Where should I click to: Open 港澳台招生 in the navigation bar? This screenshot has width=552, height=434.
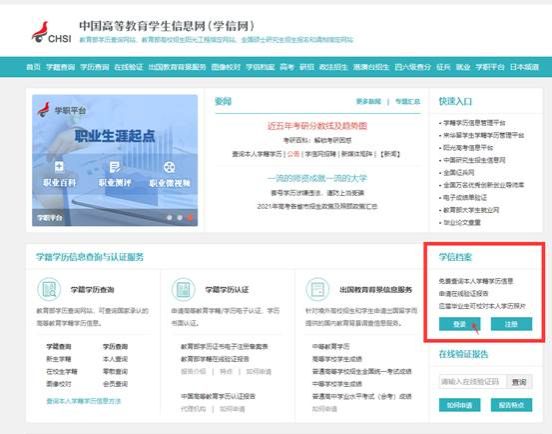point(371,67)
